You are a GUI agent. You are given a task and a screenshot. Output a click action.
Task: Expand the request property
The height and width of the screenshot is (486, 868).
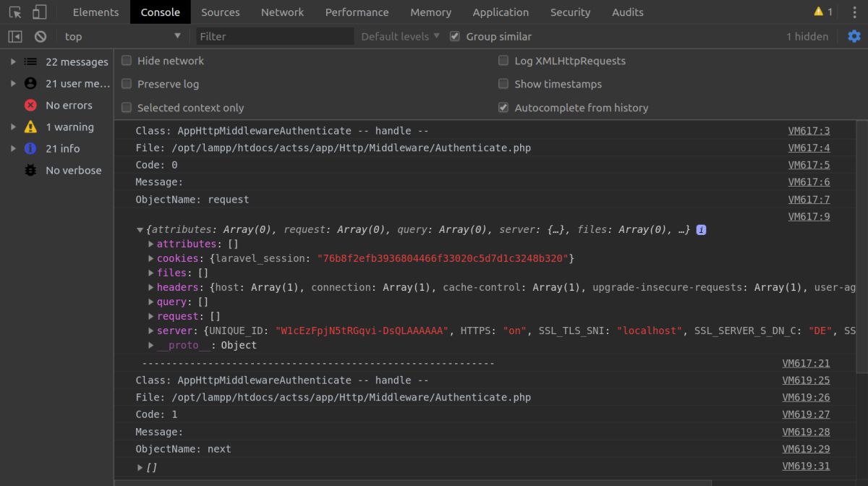pos(151,316)
